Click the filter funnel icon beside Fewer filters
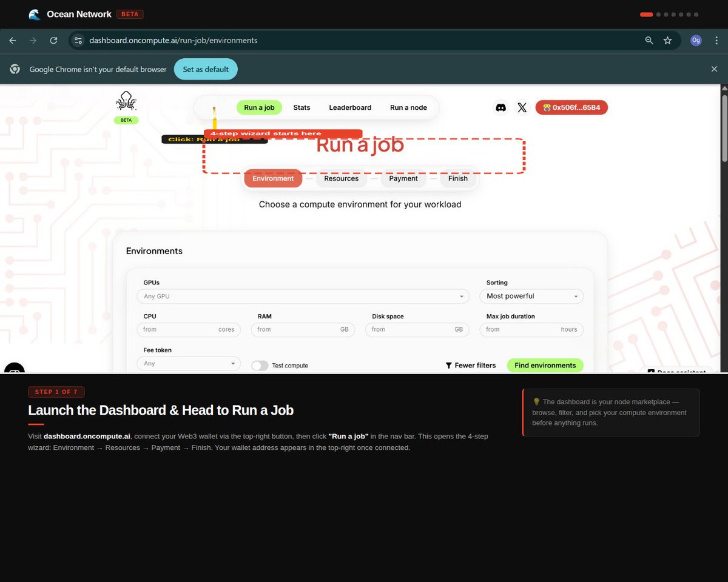This screenshot has height=582, width=728. click(449, 366)
